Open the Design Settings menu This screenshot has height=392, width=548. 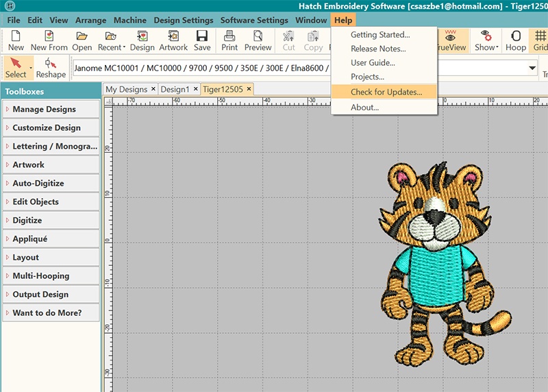click(x=183, y=21)
